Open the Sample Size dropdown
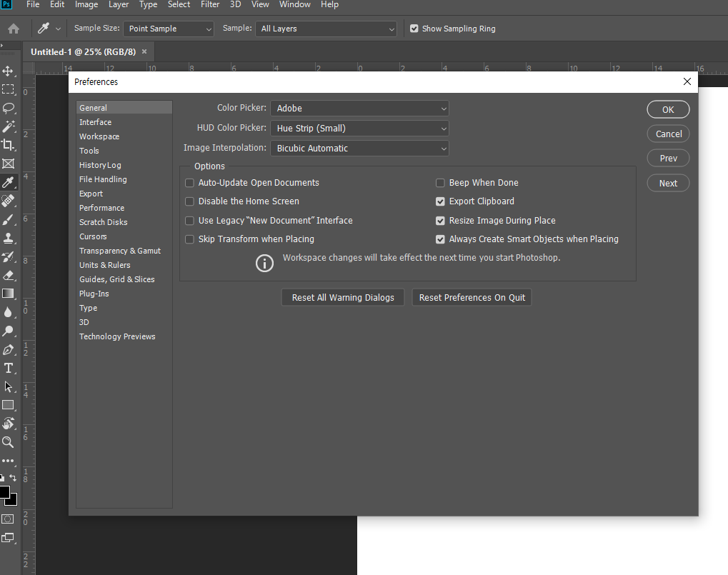 pos(168,29)
